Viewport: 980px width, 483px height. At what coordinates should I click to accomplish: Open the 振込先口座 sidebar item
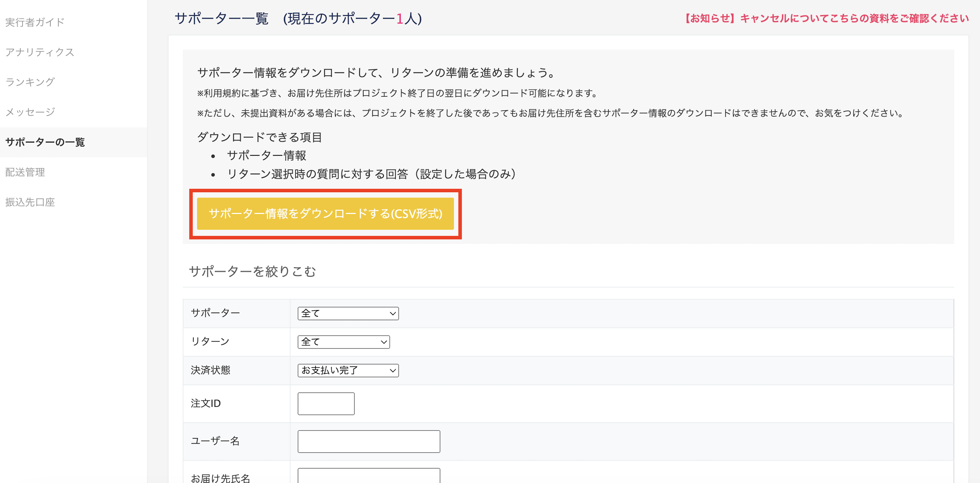[x=30, y=202]
